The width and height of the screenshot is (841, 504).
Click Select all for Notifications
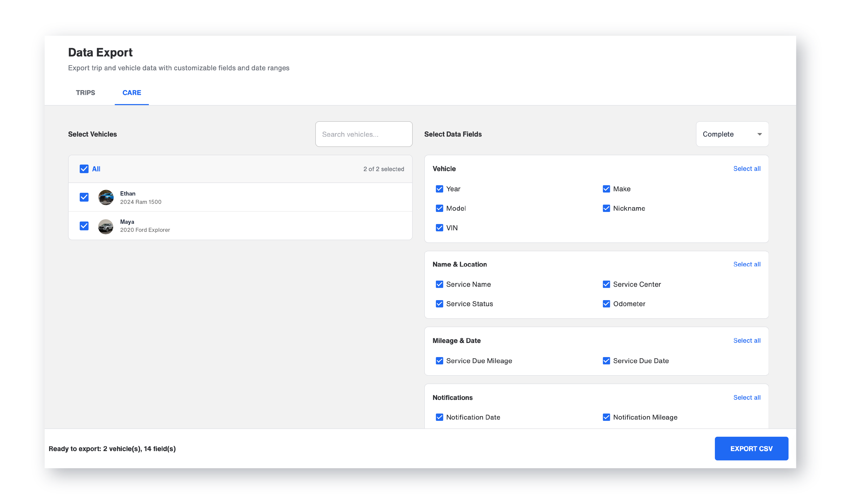pos(746,397)
